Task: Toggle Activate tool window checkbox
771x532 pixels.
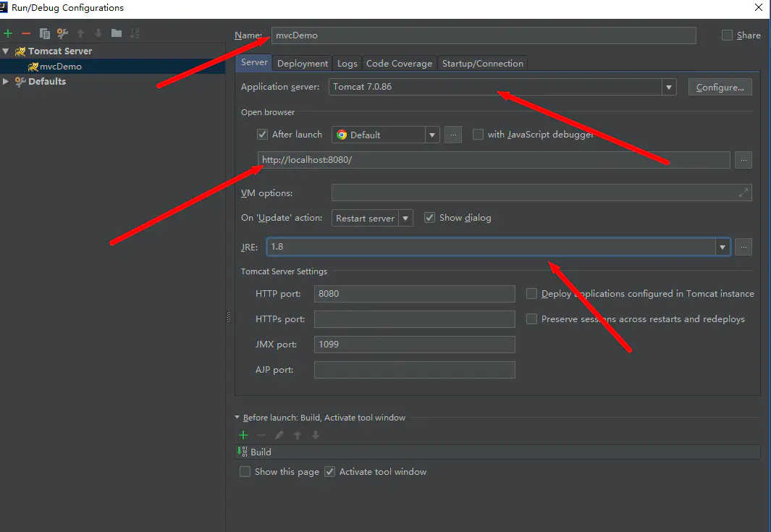Action: [x=330, y=471]
